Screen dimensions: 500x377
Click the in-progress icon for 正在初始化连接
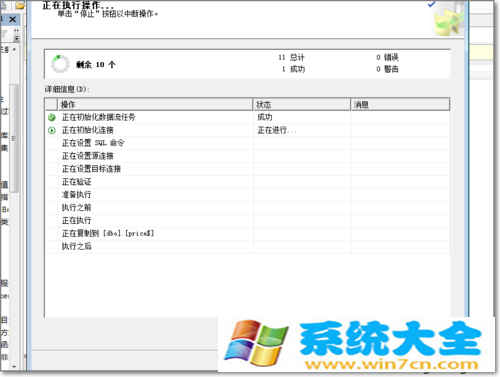pyautogui.click(x=52, y=130)
